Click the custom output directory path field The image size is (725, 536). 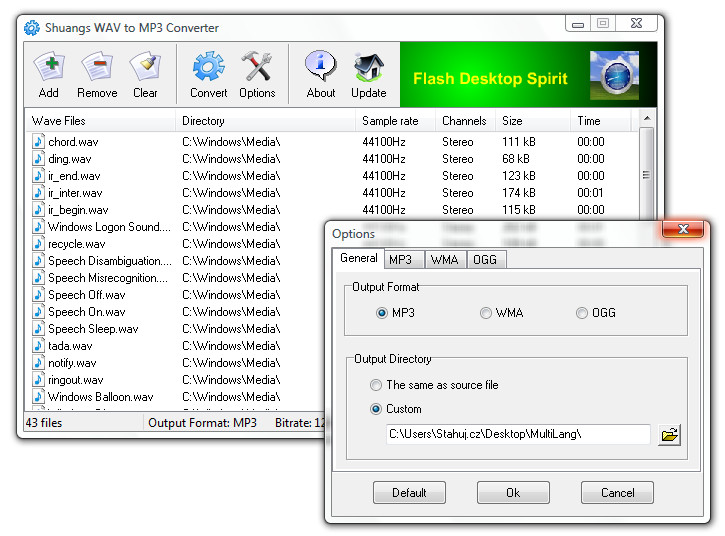[x=518, y=434]
